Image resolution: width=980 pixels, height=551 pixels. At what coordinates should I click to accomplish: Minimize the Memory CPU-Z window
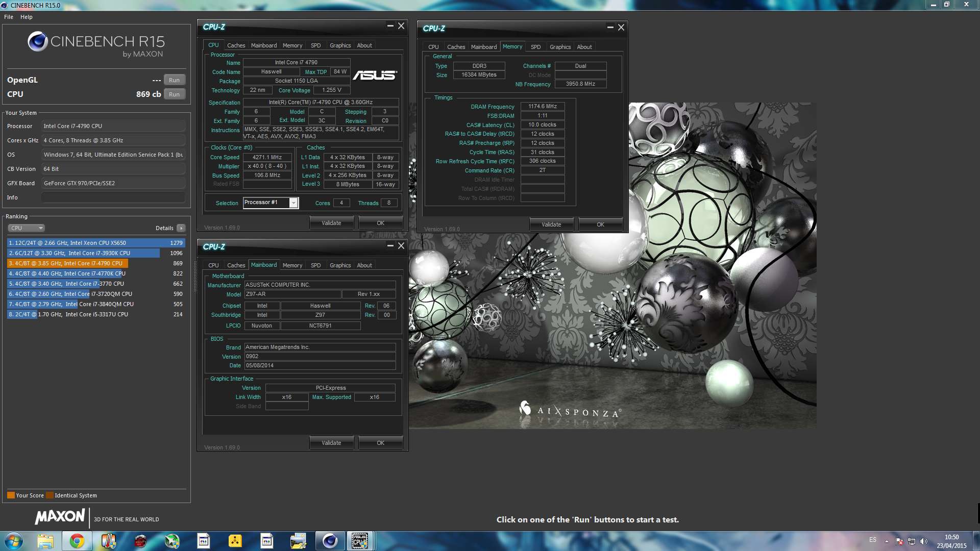tap(610, 28)
